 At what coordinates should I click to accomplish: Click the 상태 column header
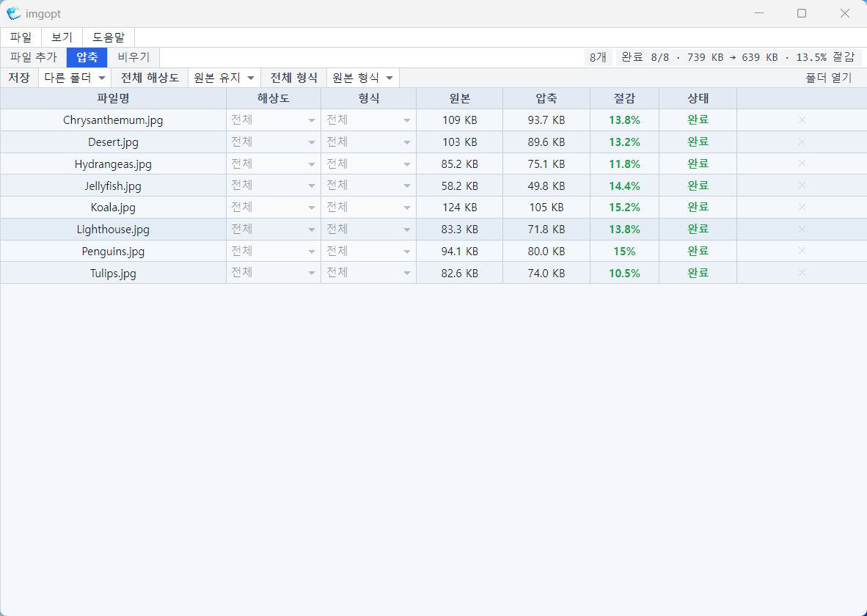(x=698, y=98)
